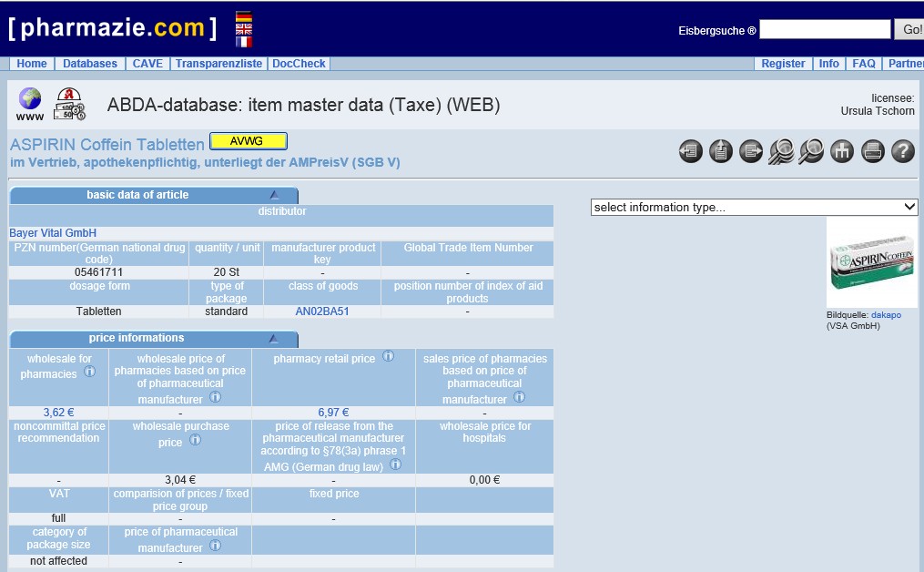
Task: Open the Transparenzliste menu item
Action: click(218, 64)
